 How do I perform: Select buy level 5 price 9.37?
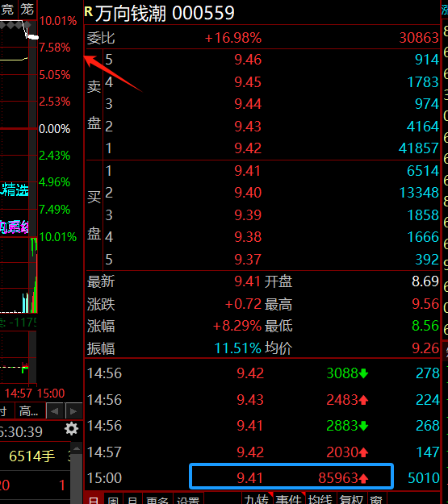pyautogui.click(x=248, y=260)
